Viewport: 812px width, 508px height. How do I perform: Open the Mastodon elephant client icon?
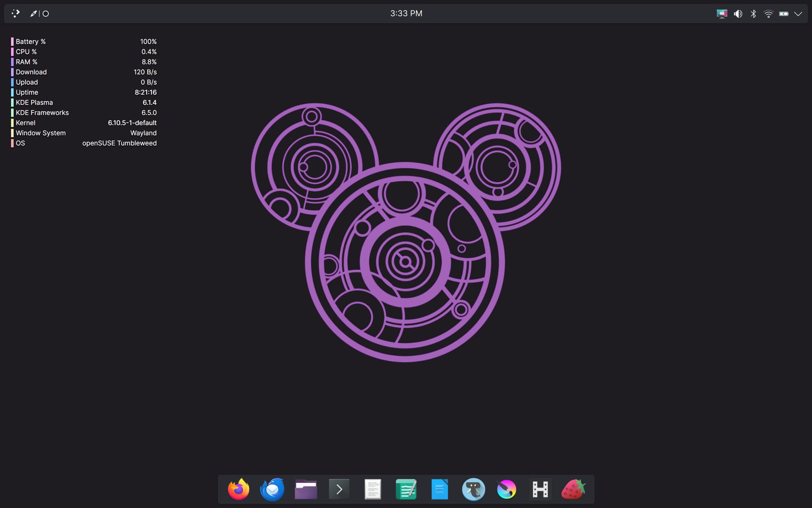coord(473,489)
